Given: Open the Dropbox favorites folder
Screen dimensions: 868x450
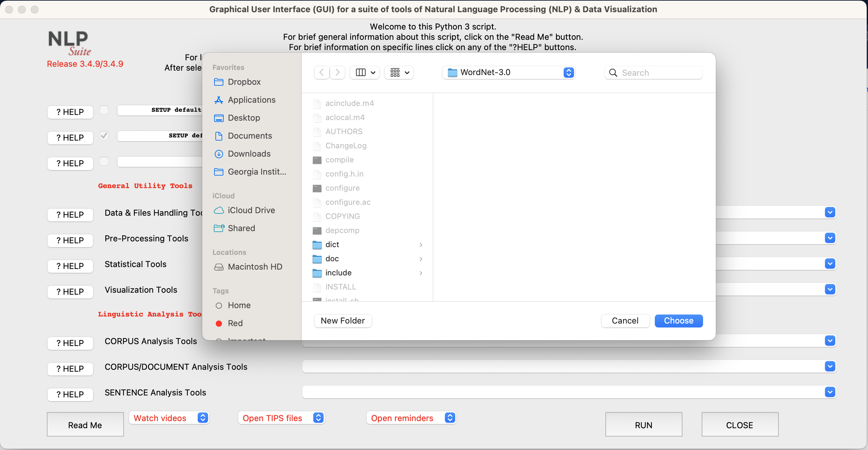Looking at the screenshot, I should click(244, 82).
